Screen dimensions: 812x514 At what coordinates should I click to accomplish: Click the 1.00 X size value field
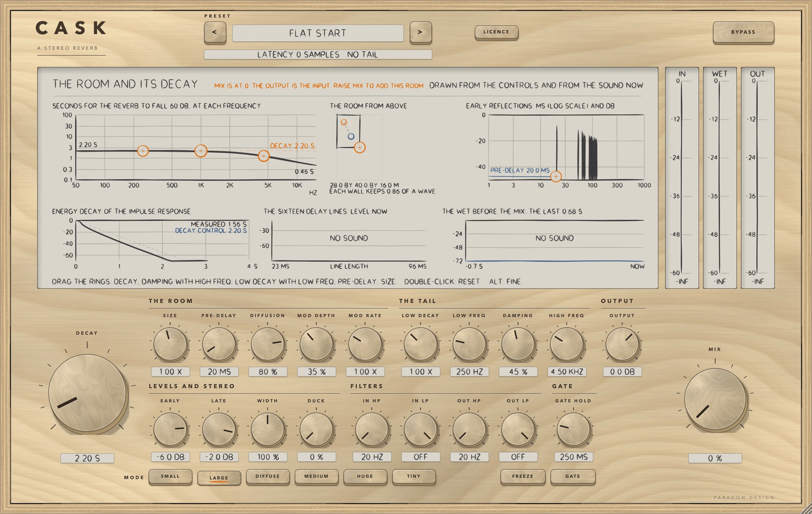(x=171, y=372)
